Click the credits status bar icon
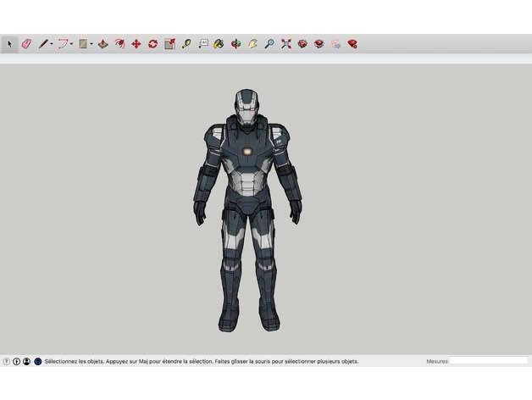Screen dimensions: 532x400 (x=16, y=361)
